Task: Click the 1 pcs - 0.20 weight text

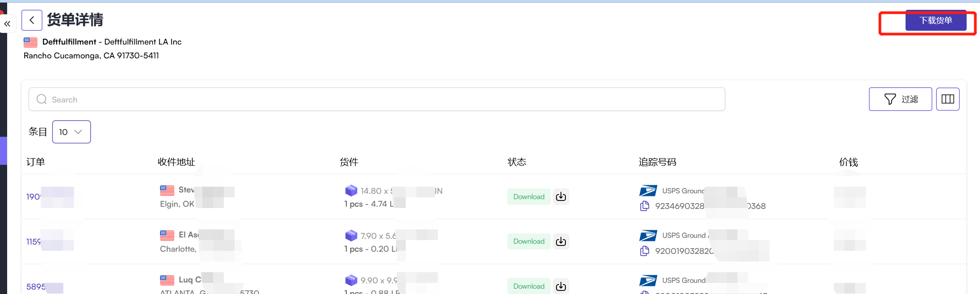Action: 370,249
